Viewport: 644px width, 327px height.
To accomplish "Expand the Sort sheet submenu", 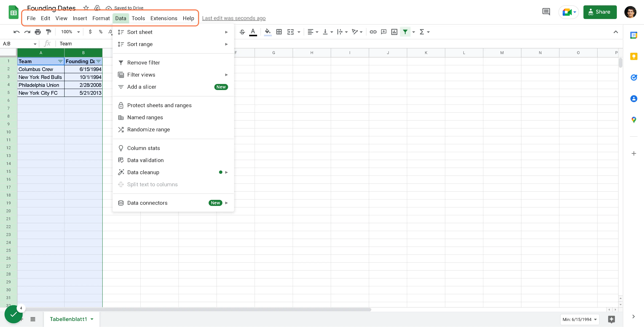I will [173, 32].
